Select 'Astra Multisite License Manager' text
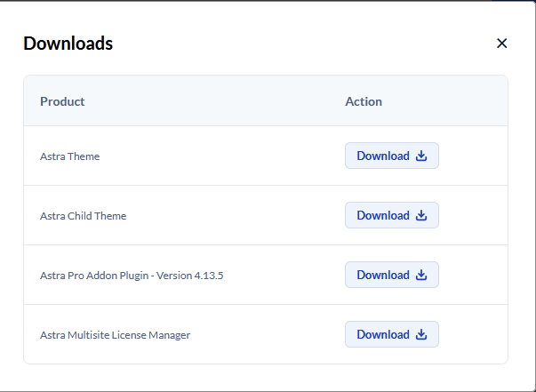 pyautogui.click(x=116, y=335)
